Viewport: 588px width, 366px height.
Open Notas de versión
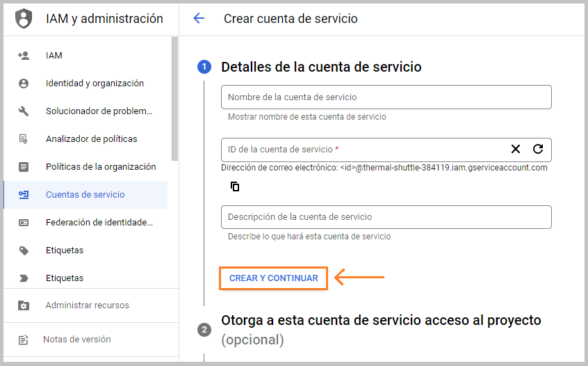coord(85,340)
